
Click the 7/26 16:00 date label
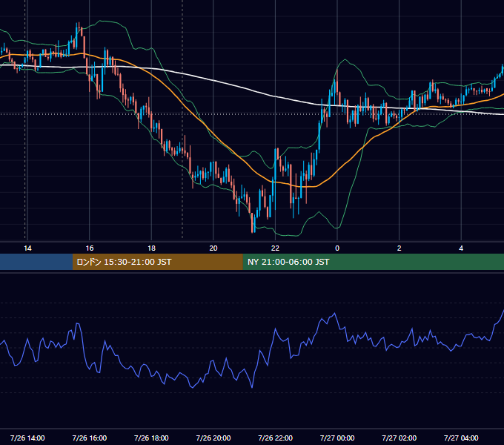tap(90, 438)
